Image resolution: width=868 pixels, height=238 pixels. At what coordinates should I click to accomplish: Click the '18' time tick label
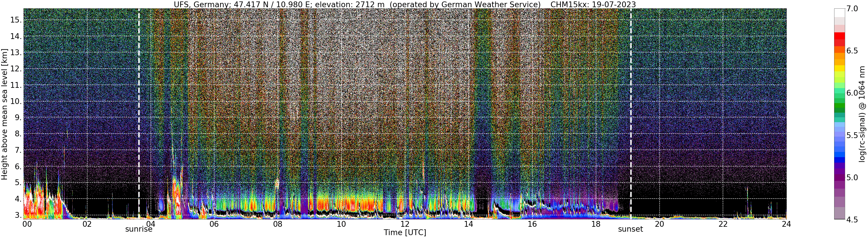[596, 224]
